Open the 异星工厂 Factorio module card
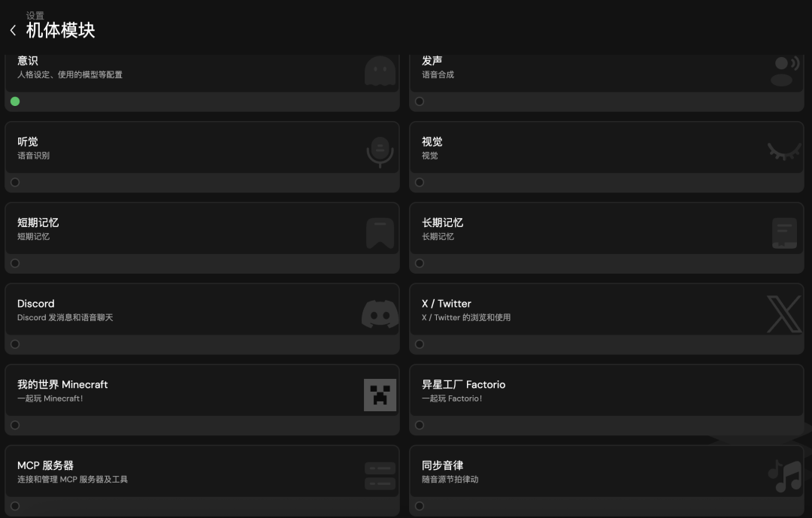Viewport: 812px width, 518px height. pyautogui.click(x=605, y=391)
